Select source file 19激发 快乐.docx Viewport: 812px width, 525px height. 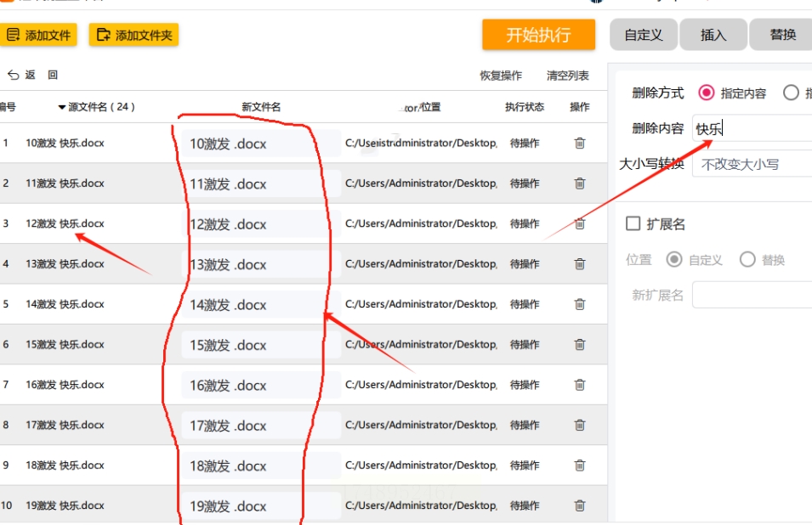(65, 505)
